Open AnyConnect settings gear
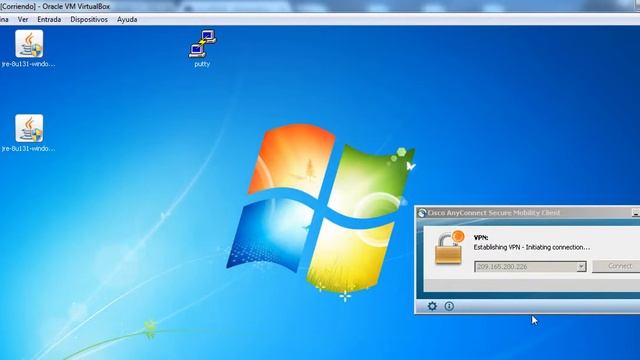Viewport: 640px width, 360px height. [432, 306]
